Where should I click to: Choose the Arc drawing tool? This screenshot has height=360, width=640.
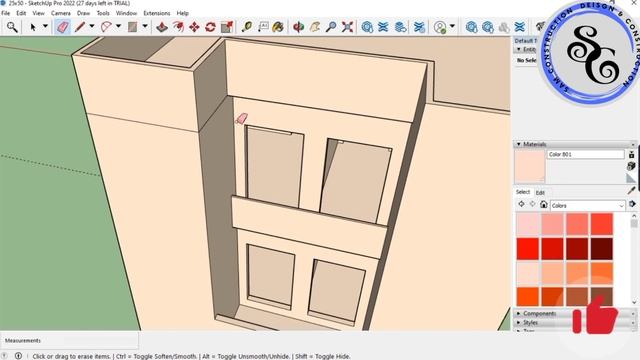(106, 27)
